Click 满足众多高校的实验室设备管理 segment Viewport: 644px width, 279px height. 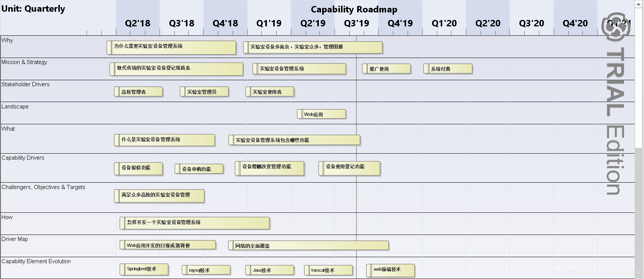click(x=159, y=196)
